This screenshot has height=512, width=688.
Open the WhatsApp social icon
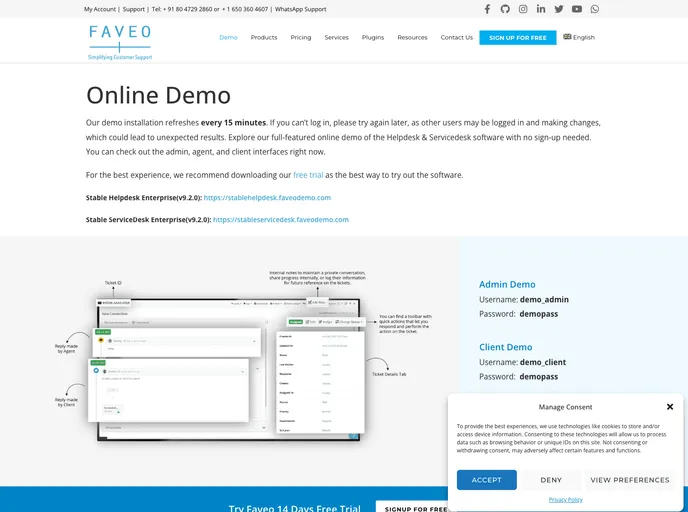click(595, 9)
